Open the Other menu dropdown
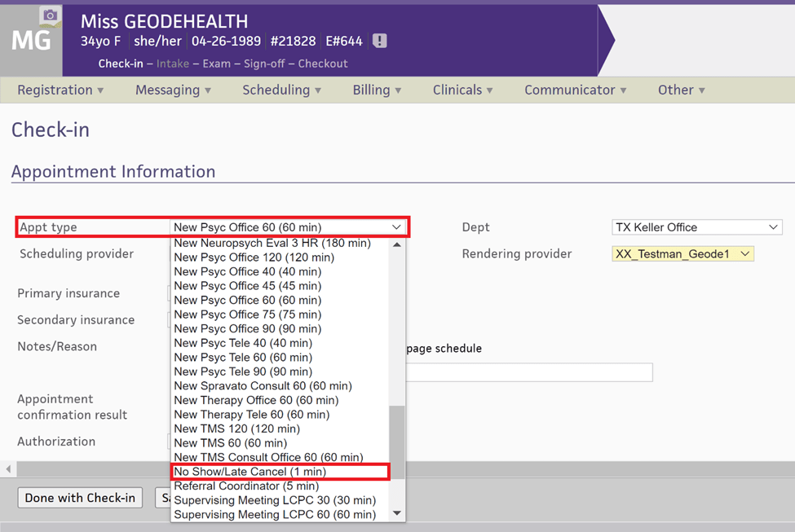 681,90
